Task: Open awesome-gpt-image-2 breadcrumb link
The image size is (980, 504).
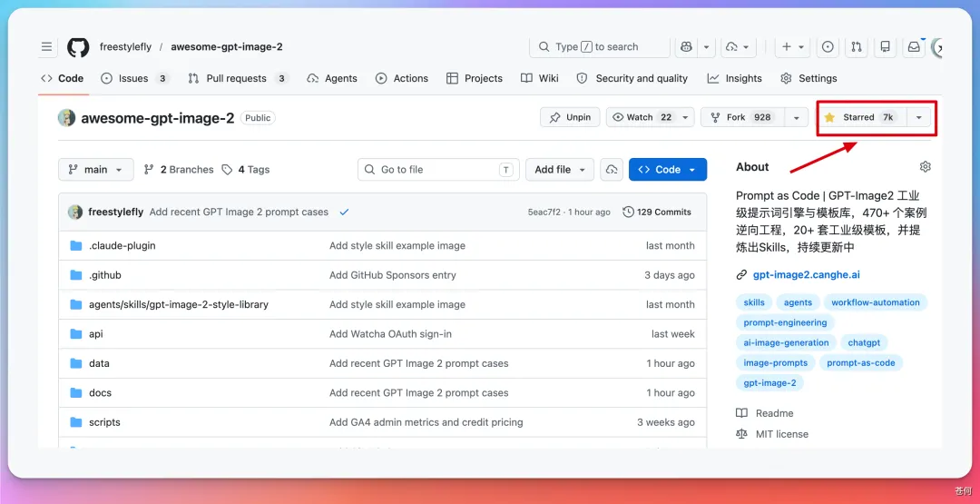Action: click(x=226, y=47)
